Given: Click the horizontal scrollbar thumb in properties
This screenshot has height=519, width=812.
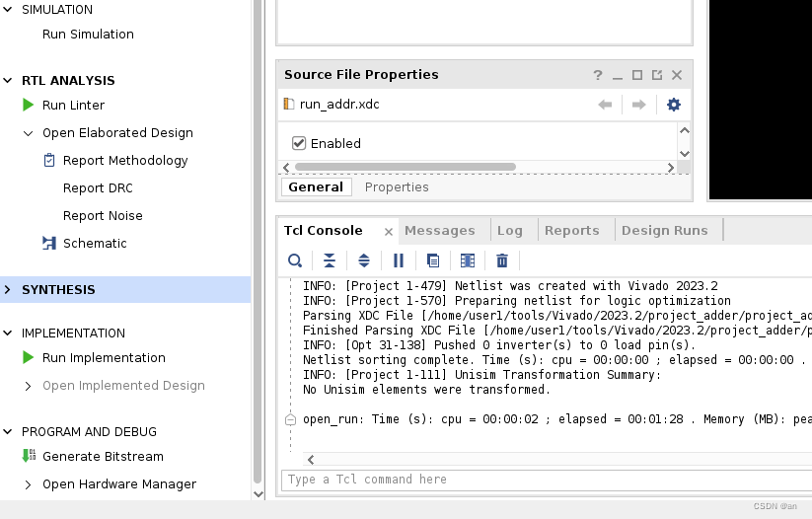Looking at the screenshot, I should tap(405, 167).
